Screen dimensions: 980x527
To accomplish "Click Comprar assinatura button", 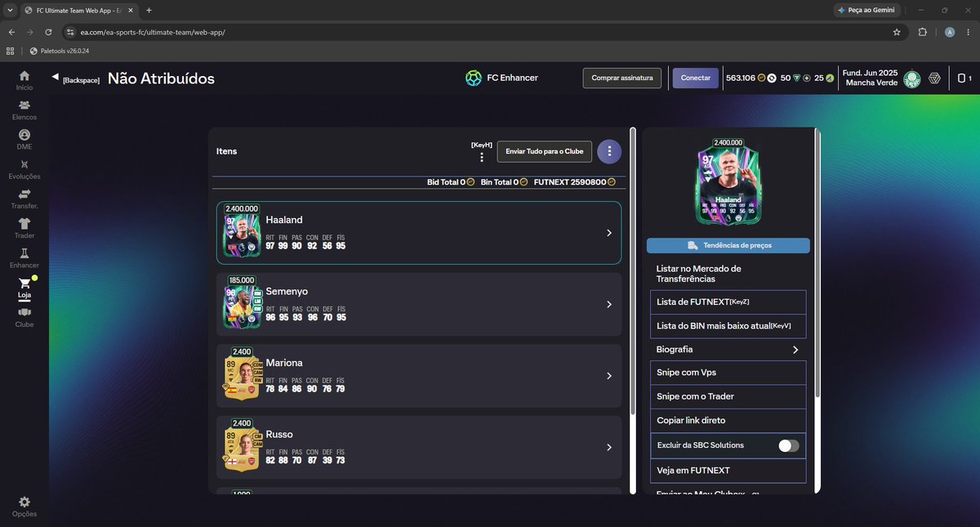I will [622, 78].
